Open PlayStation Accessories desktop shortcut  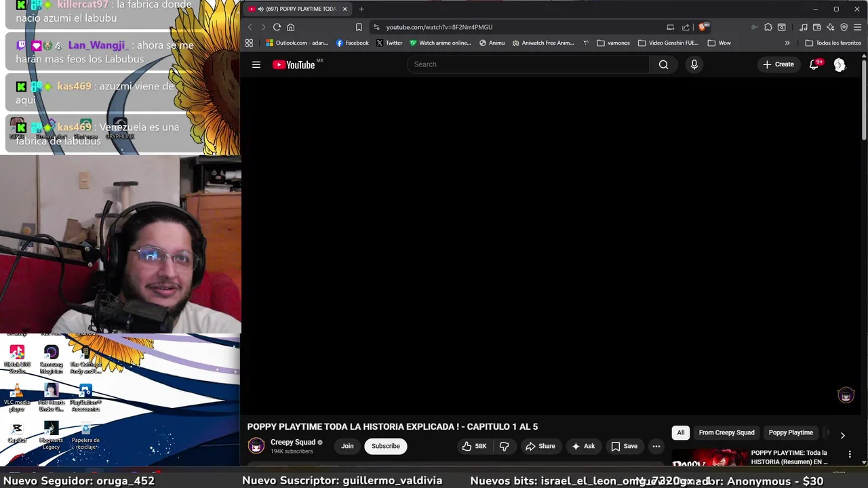pos(85,398)
